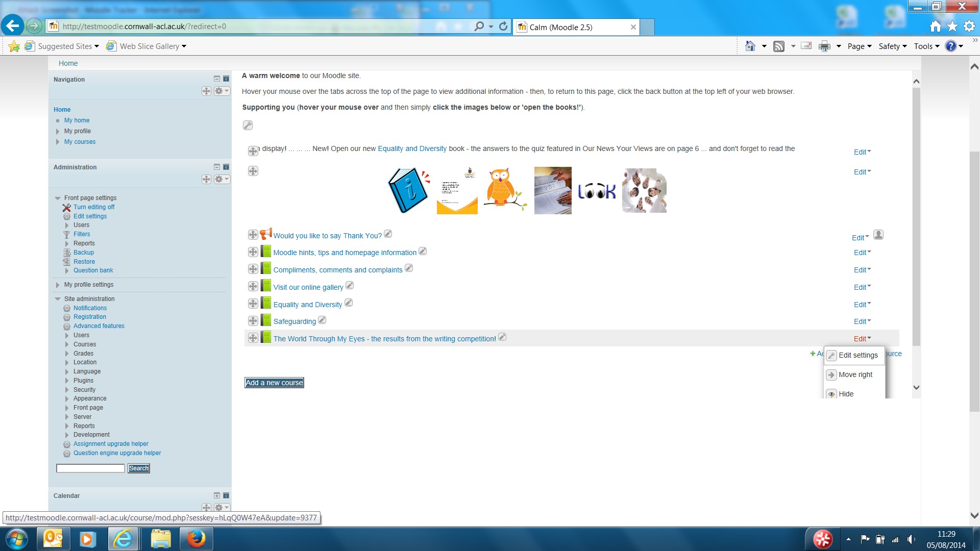This screenshot has height=551, width=980.
Task: Select the Calm (Moodle 2.5) browser tab
Action: pos(576,27)
